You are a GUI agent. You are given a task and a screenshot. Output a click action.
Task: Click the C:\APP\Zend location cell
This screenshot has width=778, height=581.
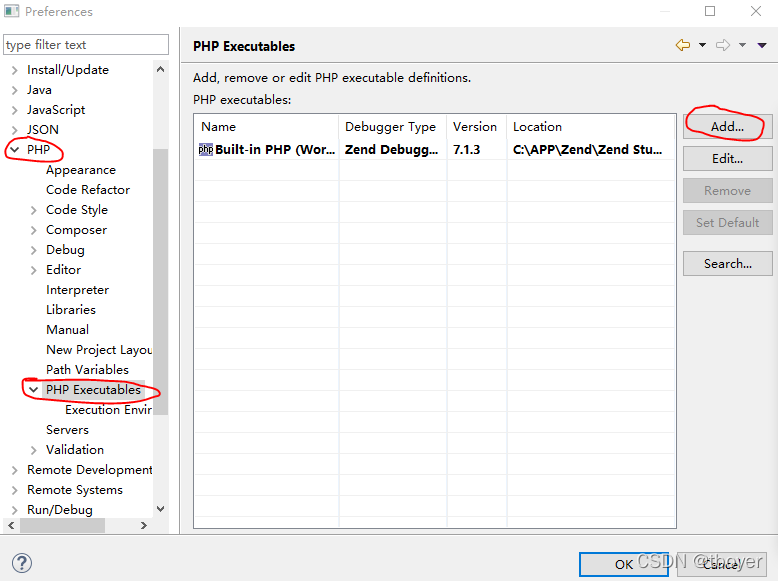pos(587,149)
